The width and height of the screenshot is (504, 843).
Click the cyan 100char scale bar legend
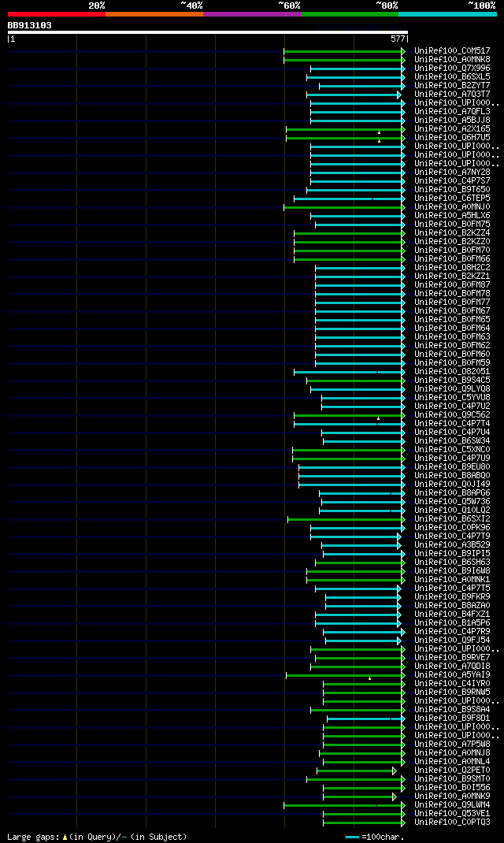(352, 837)
